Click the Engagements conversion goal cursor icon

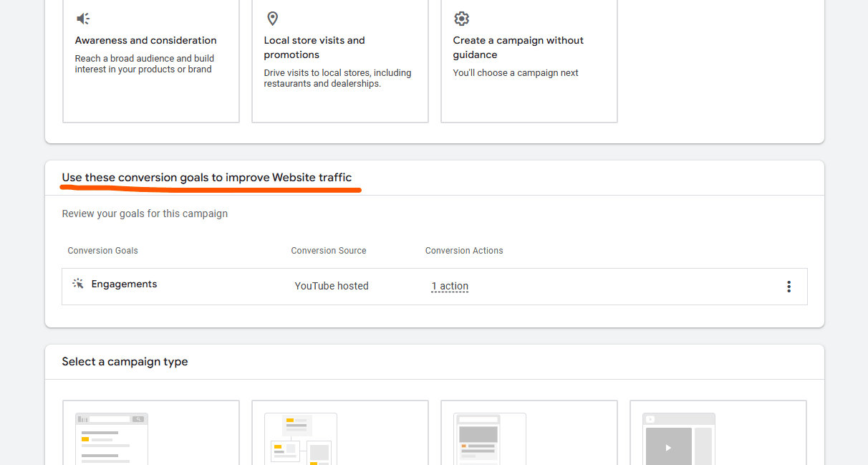coord(77,283)
